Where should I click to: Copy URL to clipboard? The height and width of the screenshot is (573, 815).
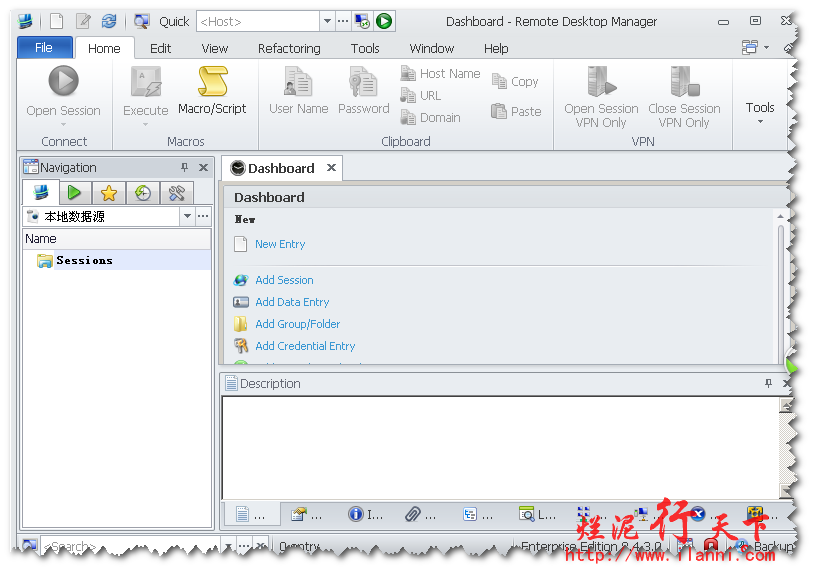420,96
